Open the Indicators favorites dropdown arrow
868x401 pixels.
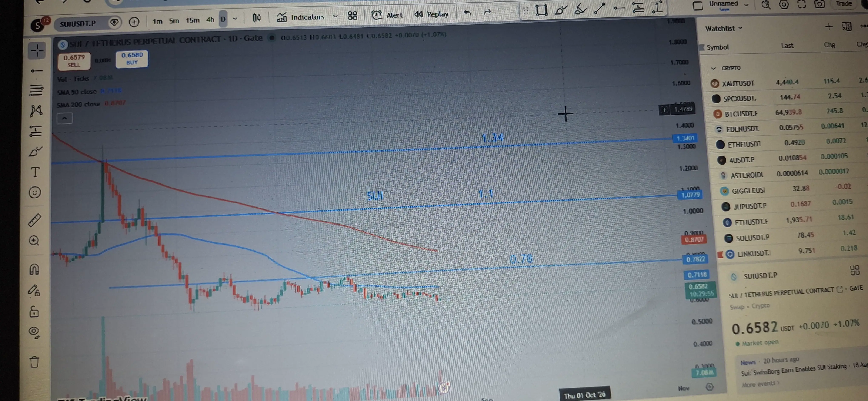335,16
